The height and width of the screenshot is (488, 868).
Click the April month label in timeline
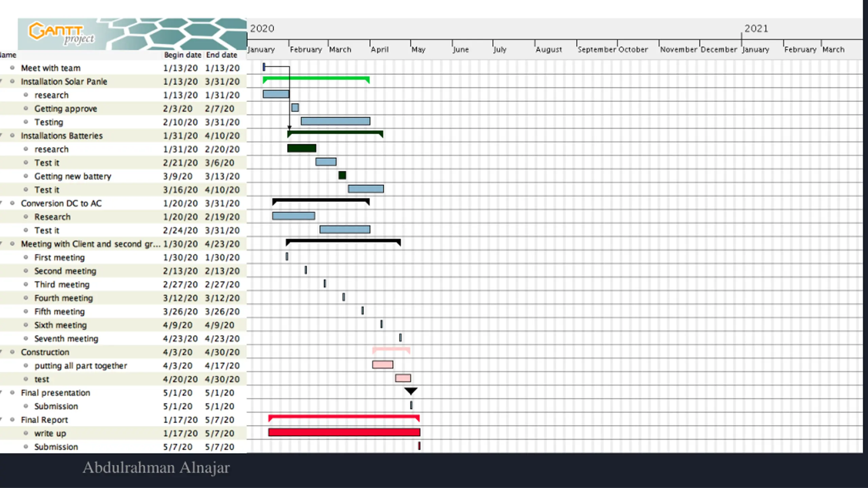tap(379, 49)
